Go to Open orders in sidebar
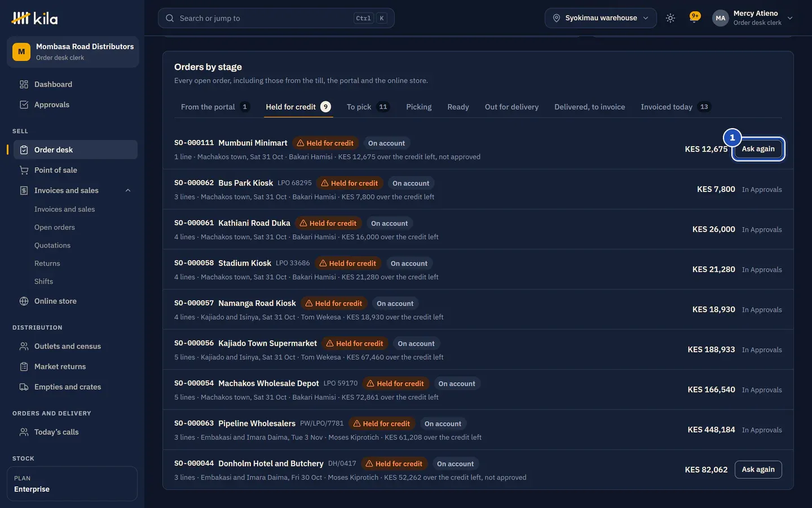This screenshot has height=508, width=812. tap(55, 227)
